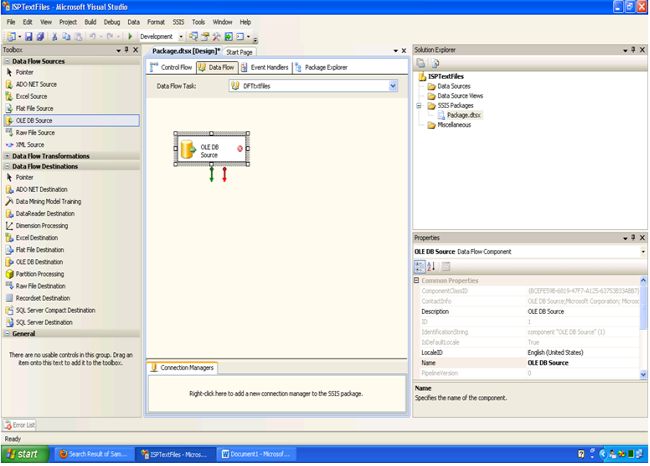
Task: Collapse the General toolbox group
Action: pyautogui.click(x=7, y=333)
